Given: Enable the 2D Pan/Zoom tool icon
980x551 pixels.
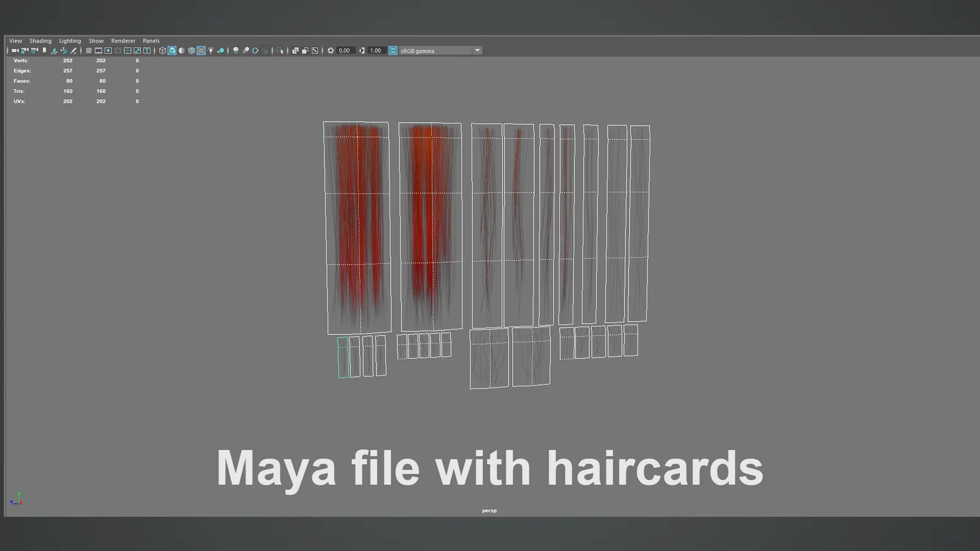Looking at the screenshot, I should 64,51.
